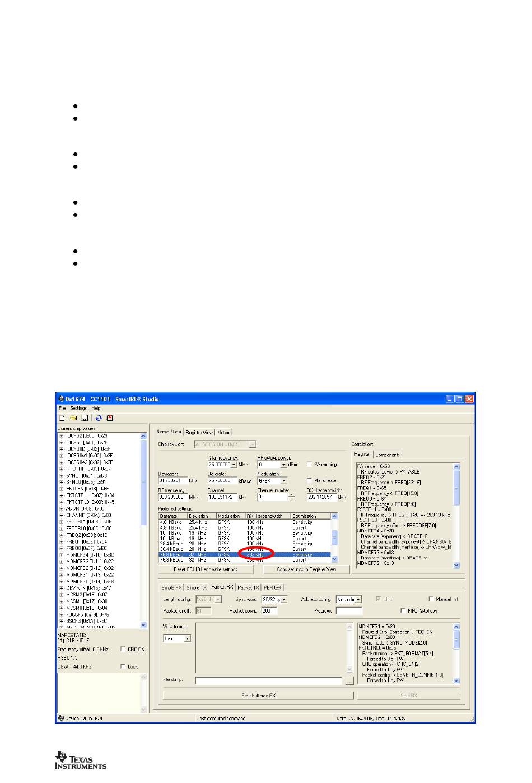
Task: Enable the Manchester checkbox
Action: 310,480
